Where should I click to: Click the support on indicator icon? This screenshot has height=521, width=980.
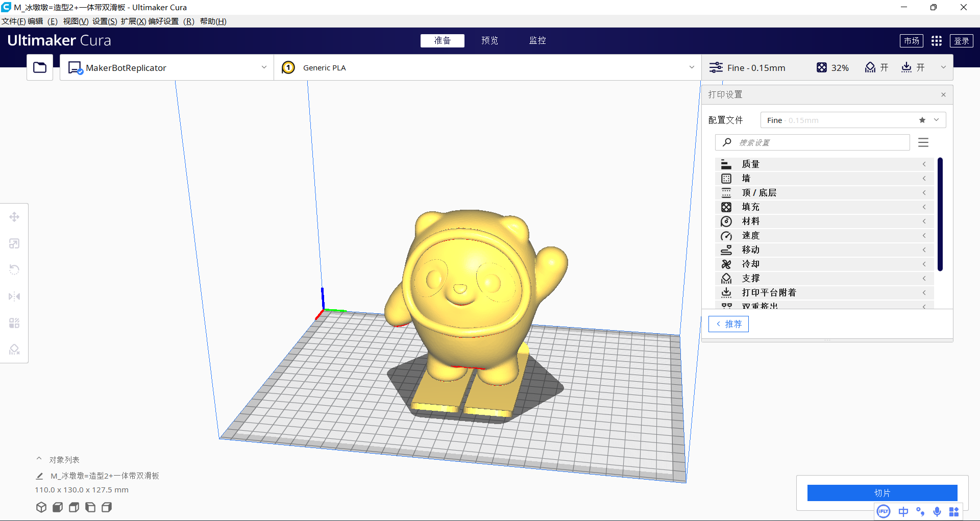tap(870, 67)
